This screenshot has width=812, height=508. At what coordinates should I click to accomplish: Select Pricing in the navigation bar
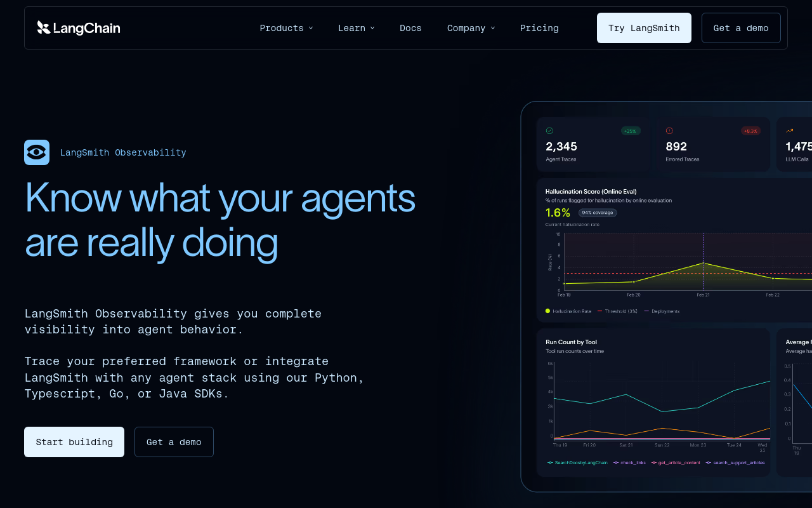click(539, 27)
